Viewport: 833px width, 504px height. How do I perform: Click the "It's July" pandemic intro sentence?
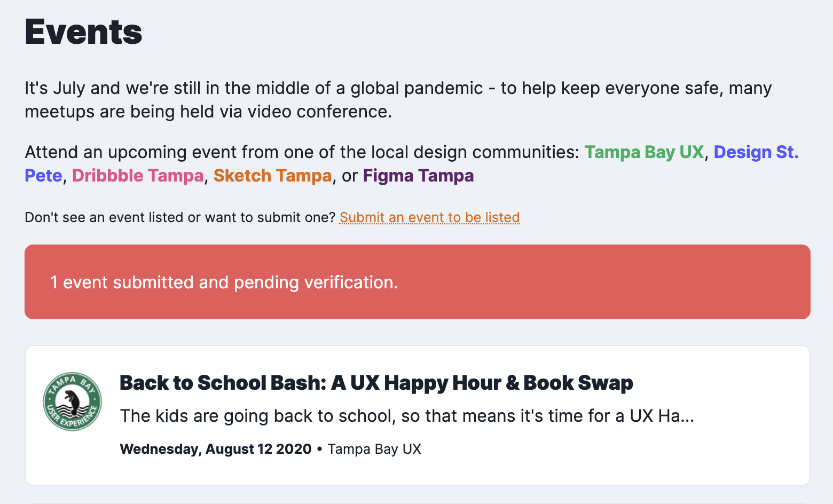tap(254, 88)
